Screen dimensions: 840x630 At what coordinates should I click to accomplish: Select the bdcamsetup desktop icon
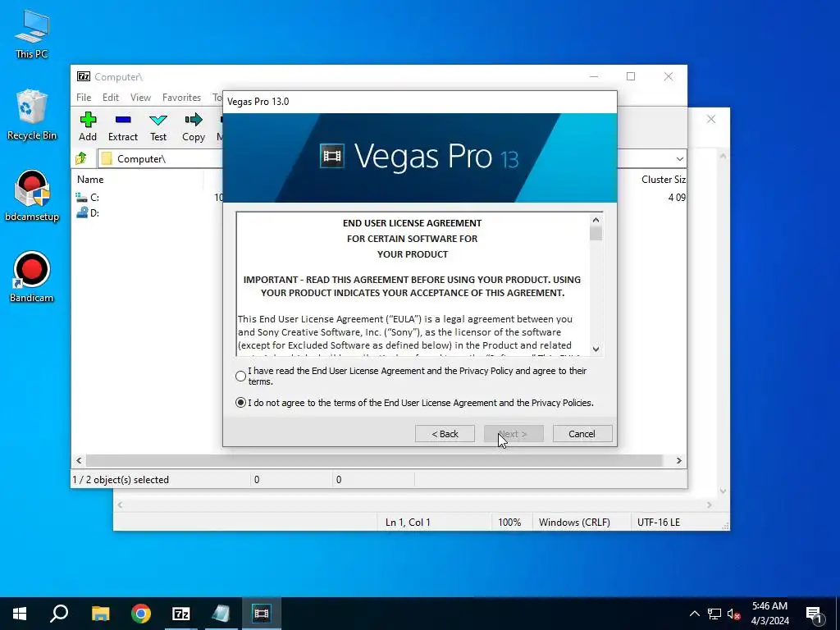32,196
